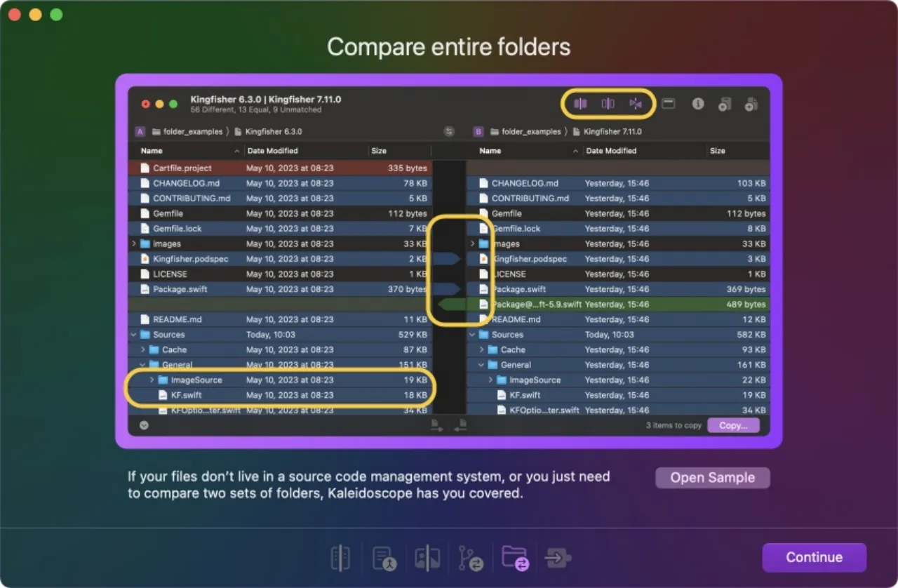Collapse the Sources folder sized 529 KB
898x588 pixels.
[134, 335]
